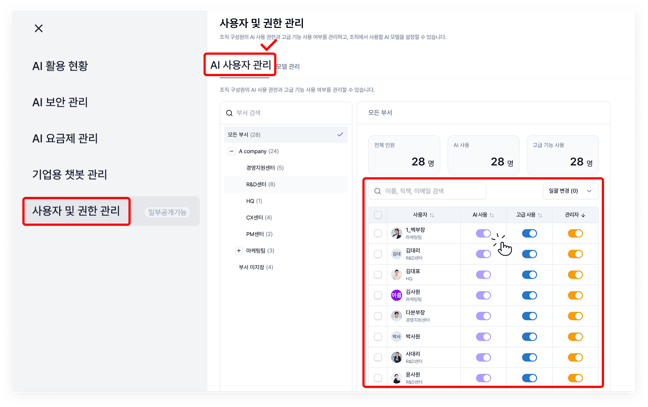The height and width of the screenshot is (407, 648).
Task: Sort by the AI 사용 column sort icon
Action: pyautogui.click(x=493, y=215)
